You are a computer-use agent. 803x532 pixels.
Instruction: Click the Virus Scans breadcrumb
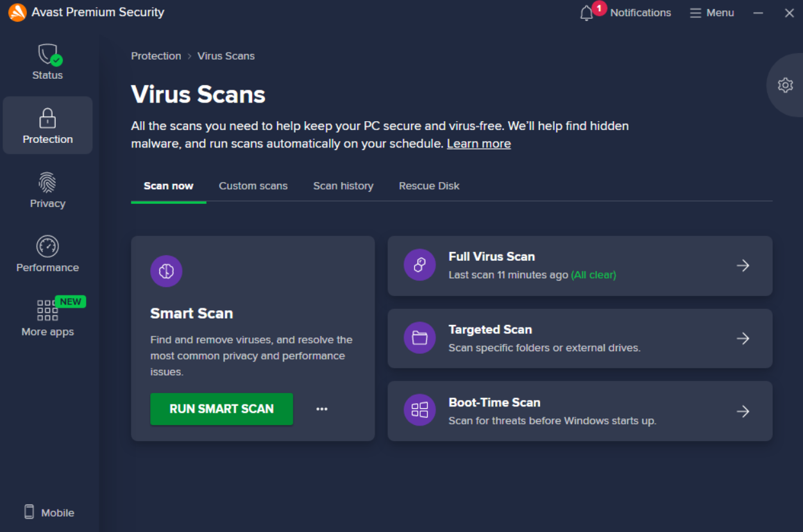click(x=226, y=56)
